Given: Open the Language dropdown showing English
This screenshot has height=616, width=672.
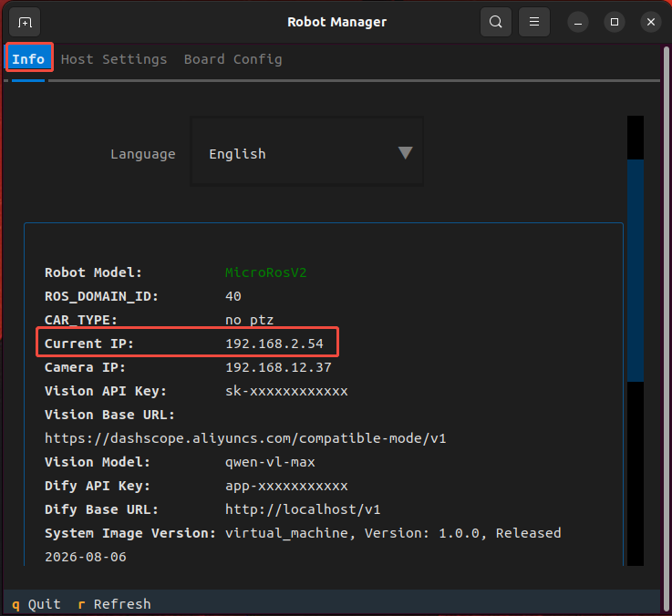Looking at the screenshot, I should [x=307, y=151].
